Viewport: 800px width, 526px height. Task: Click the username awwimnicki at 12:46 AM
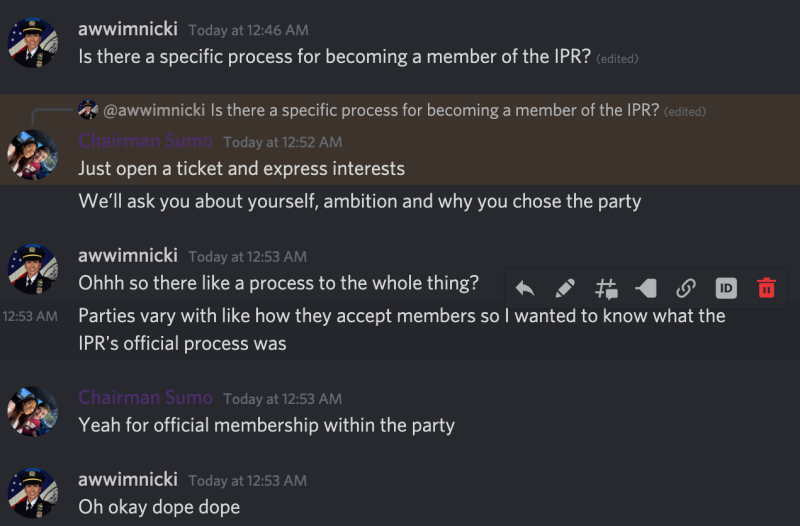click(128, 29)
